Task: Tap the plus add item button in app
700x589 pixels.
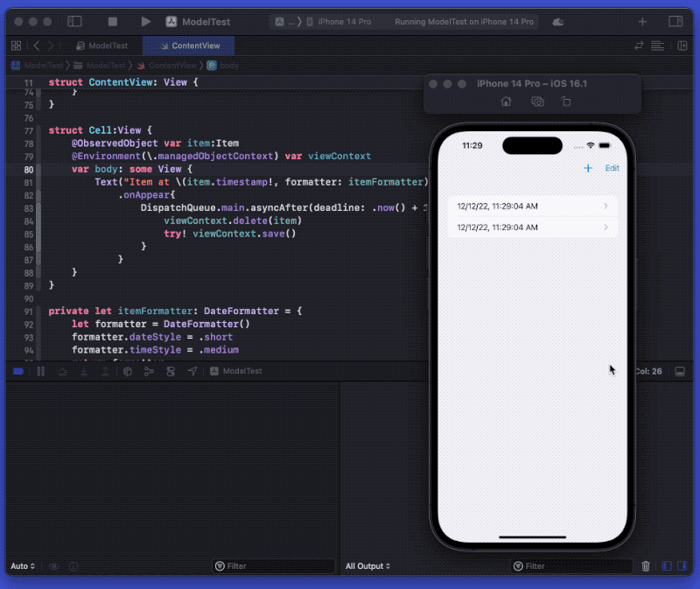Action: (588, 168)
